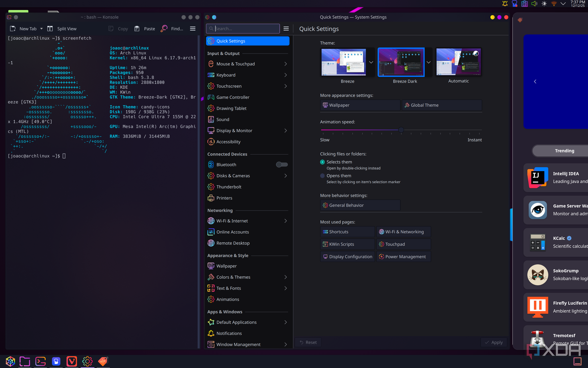Click the Settings search field
The image size is (588, 368).
(243, 28)
